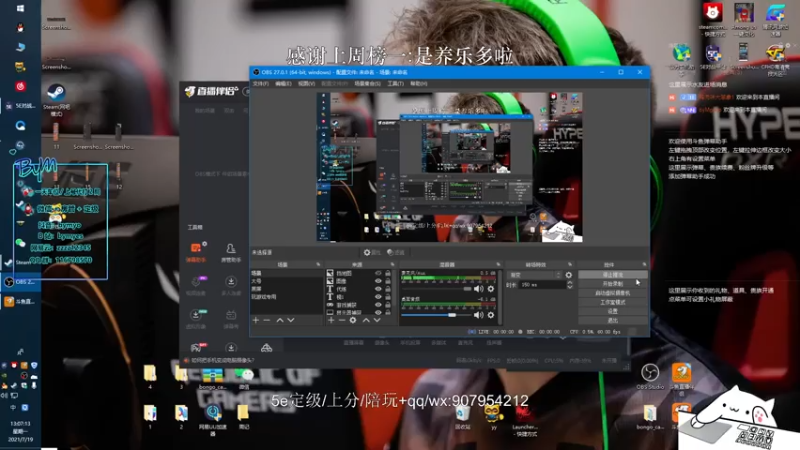Image resolution: width=800 pixels, height=450 pixels.
Task: Add a new source with the plus icon
Action: tap(331, 320)
